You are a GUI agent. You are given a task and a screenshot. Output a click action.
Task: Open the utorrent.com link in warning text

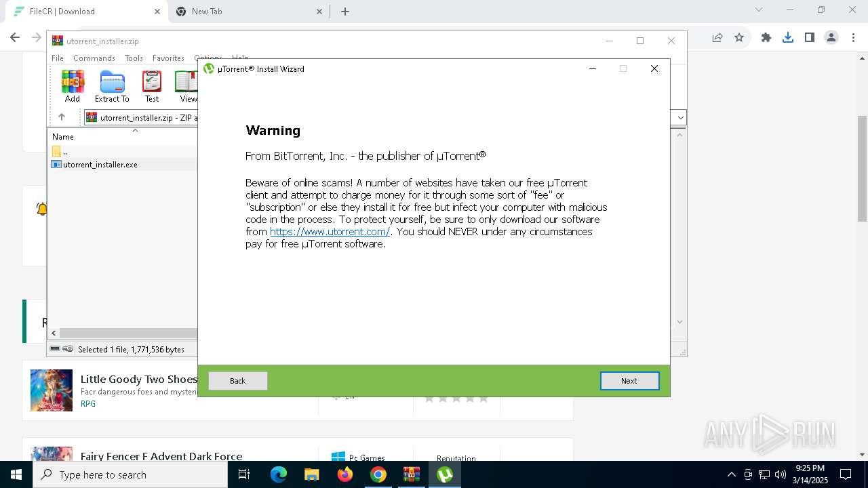pyautogui.click(x=330, y=232)
